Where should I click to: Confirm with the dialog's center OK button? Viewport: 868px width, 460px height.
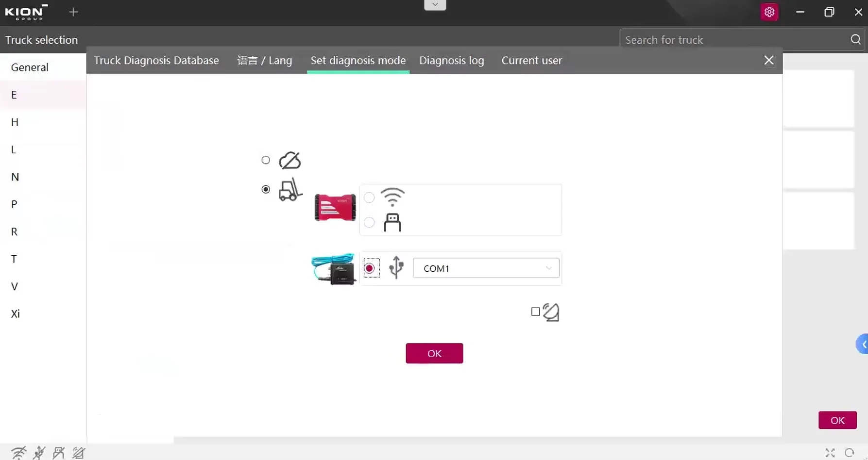434,353
